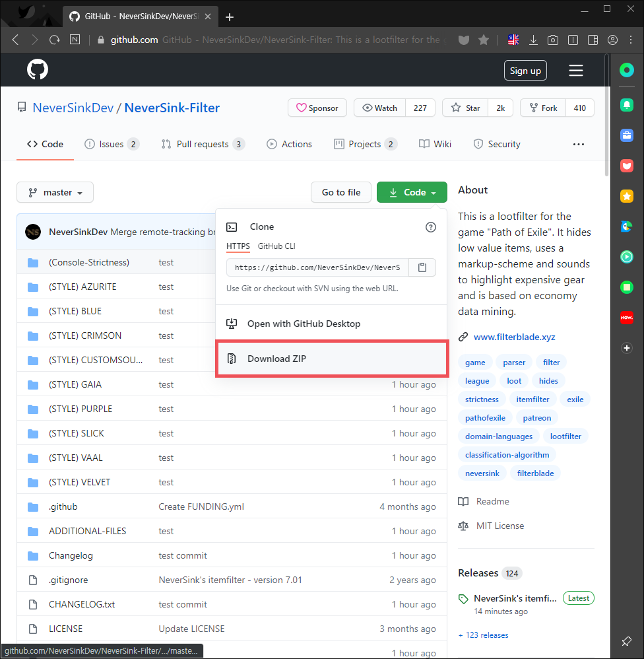Image resolution: width=644 pixels, height=659 pixels.
Task: Reload the page
Action: tap(55, 40)
